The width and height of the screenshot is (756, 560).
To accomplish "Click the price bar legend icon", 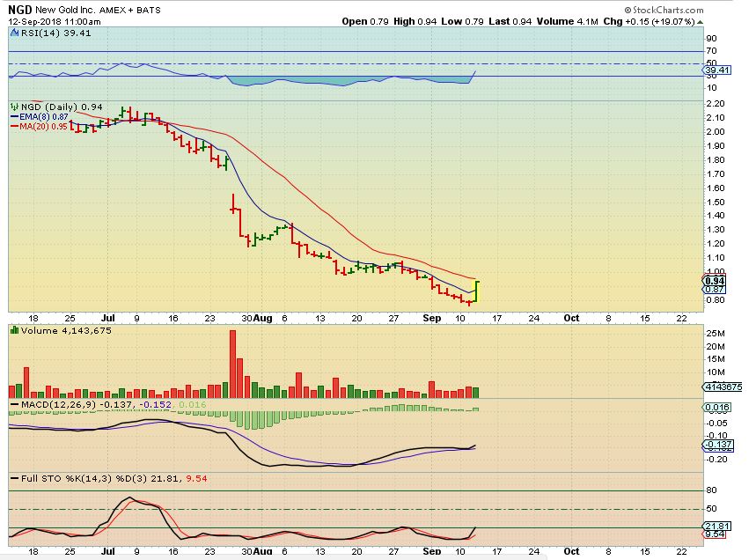I will (x=14, y=107).
